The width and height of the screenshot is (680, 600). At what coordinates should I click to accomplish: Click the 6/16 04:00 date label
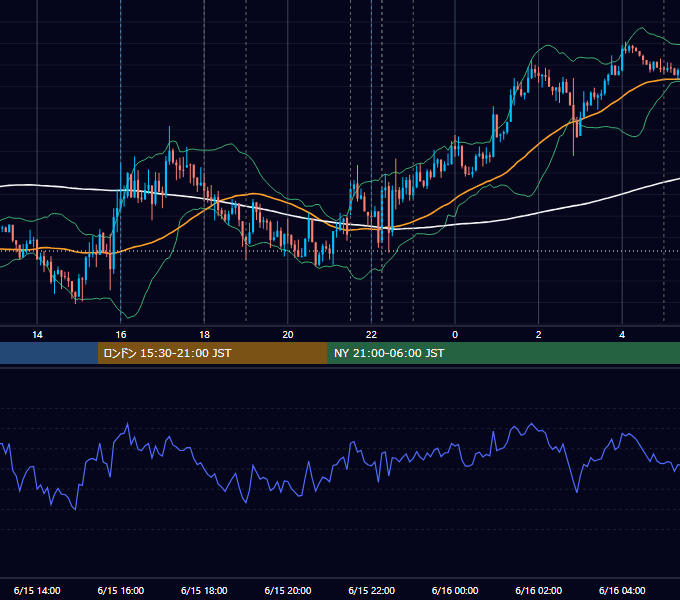[622, 590]
